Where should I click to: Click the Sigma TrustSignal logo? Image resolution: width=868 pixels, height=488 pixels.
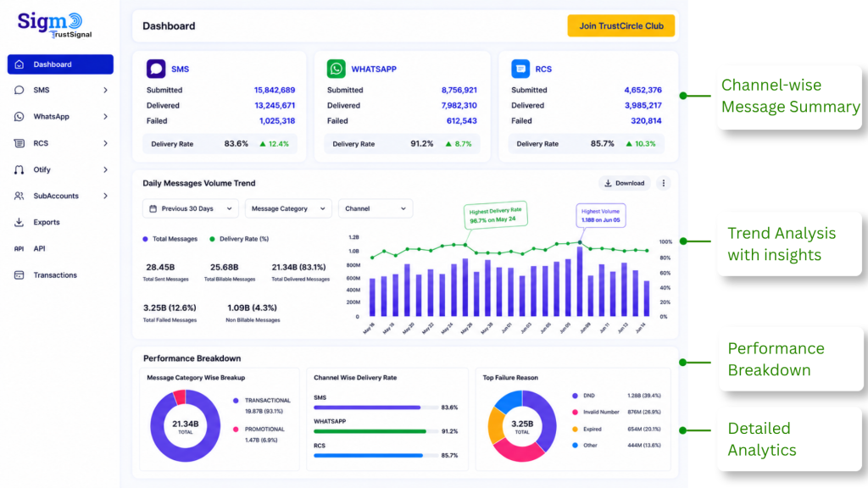click(x=53, y=25)
